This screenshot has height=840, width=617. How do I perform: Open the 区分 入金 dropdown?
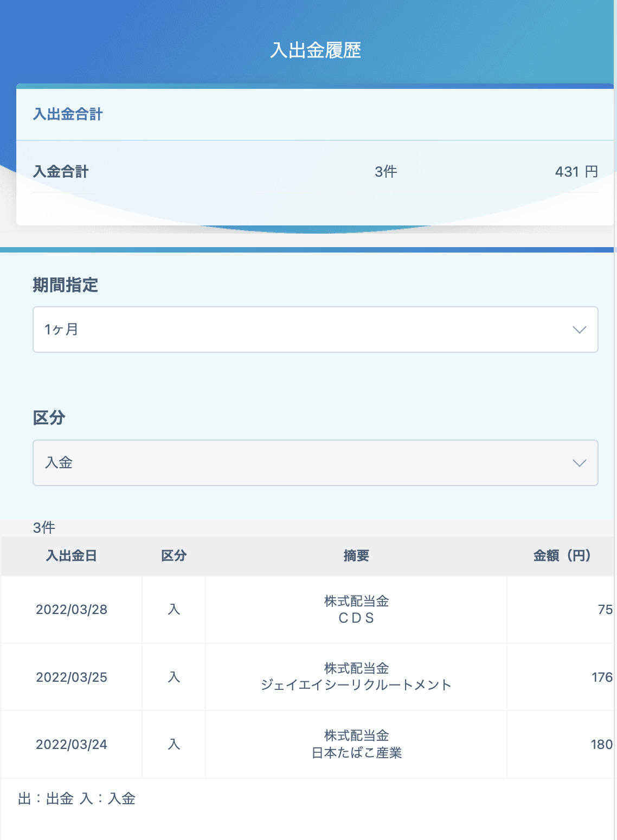(x=315, y=463)
